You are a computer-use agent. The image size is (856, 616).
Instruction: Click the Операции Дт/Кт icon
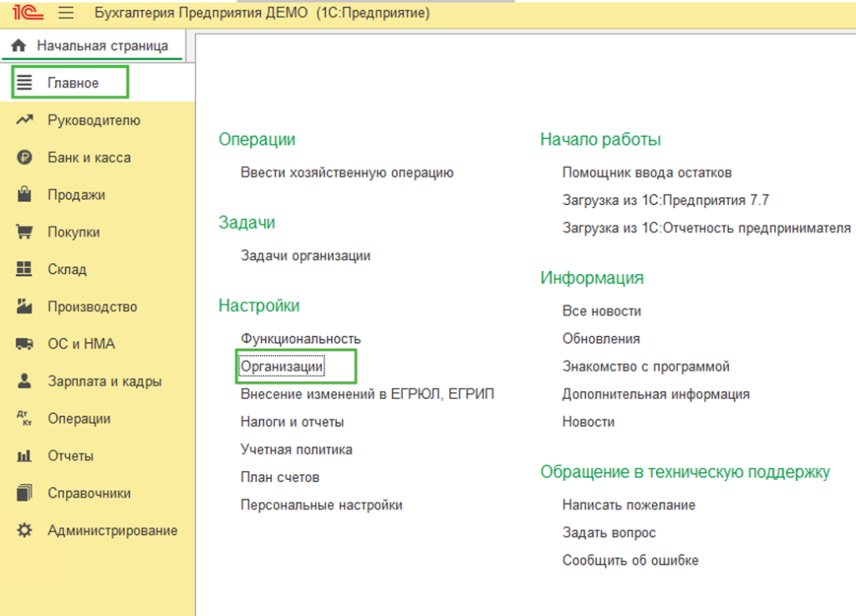click(x=24, y=418)
